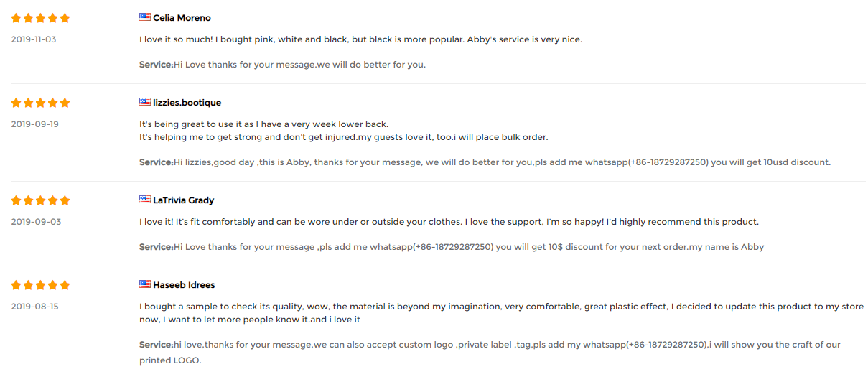Click the review date 2019-11-03

(x=34, y=39)
